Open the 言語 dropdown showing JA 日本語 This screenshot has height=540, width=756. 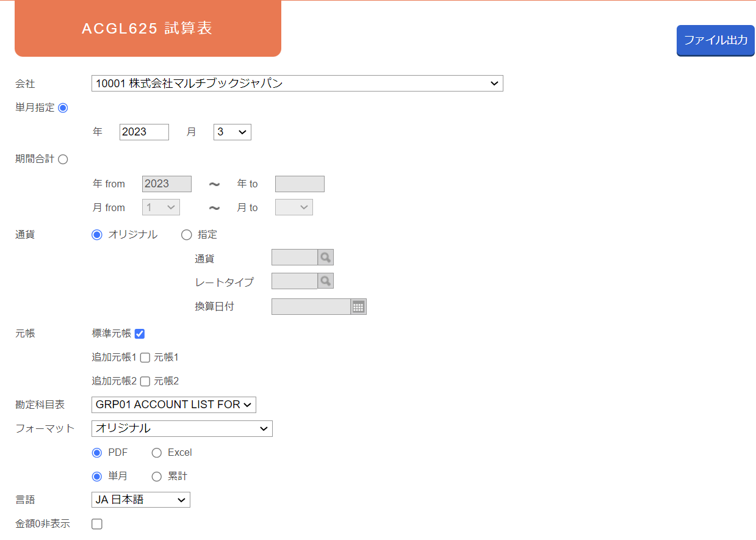(x=141, y=500)
